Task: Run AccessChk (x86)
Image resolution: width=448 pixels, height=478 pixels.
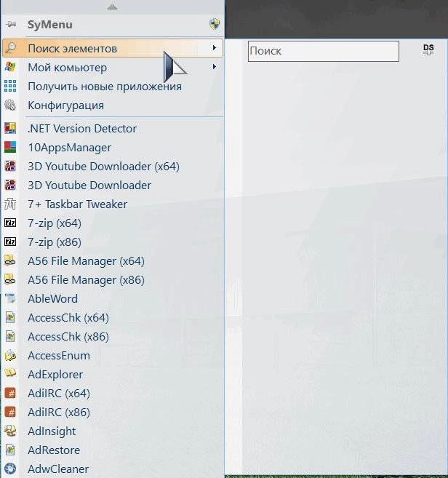Action: coord(113,336)
